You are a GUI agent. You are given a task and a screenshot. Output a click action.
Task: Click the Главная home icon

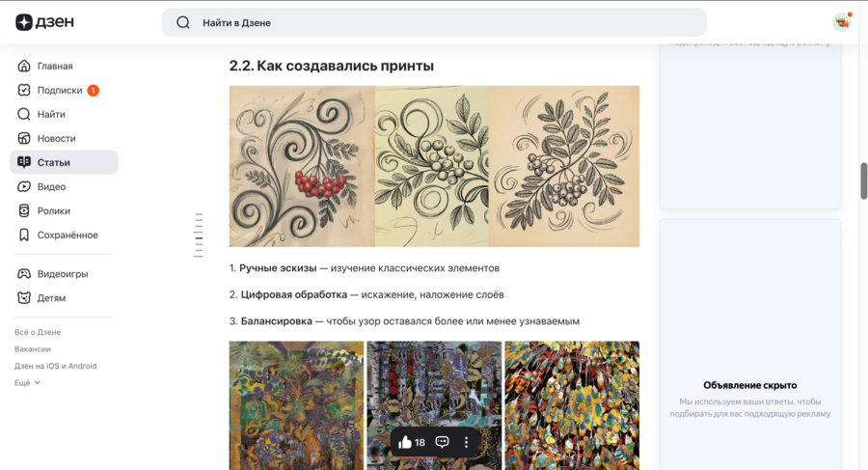point(24,66)
